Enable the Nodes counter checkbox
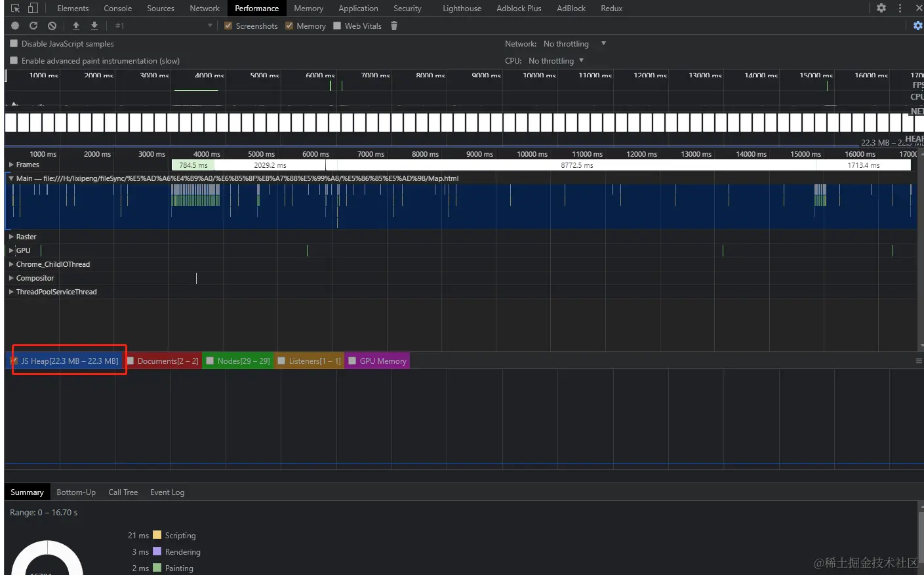Viewport: 924px width, 575px height. click(210, 361)
